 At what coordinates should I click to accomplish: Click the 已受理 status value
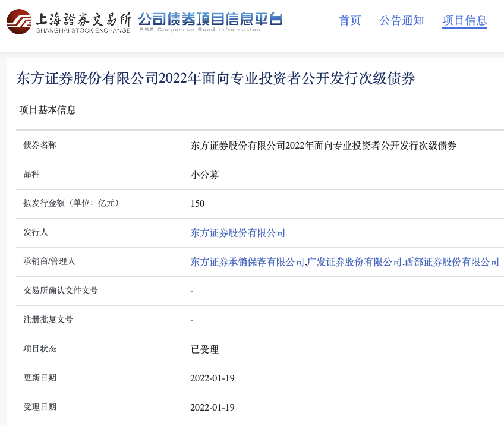coord(204,349)
